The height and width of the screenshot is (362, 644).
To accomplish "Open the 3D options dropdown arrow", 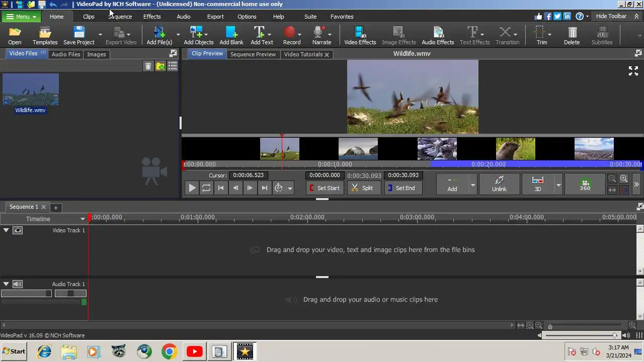I will tap(558, 185).
